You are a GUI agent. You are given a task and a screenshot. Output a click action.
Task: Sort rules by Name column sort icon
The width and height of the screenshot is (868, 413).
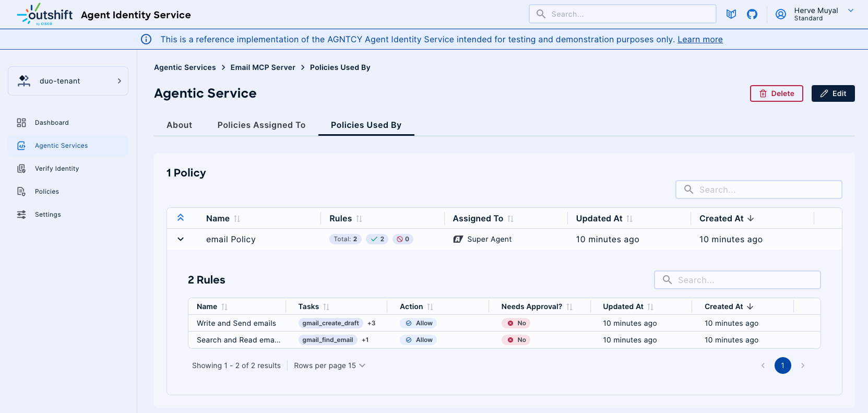click(224, 307)
